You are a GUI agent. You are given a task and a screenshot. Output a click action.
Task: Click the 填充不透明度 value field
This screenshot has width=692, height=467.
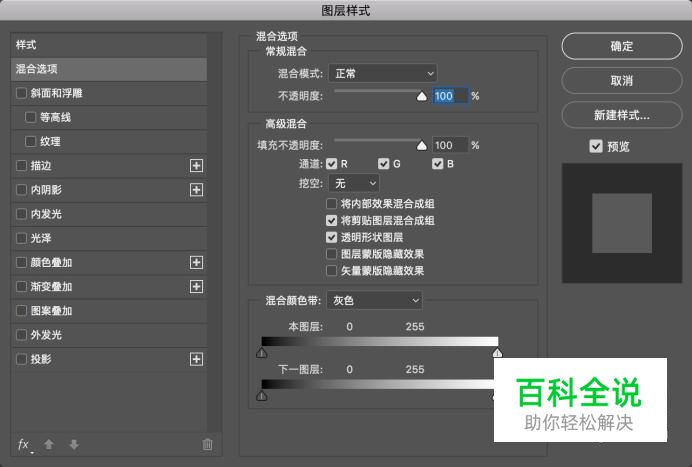click(x=450, y=145)
